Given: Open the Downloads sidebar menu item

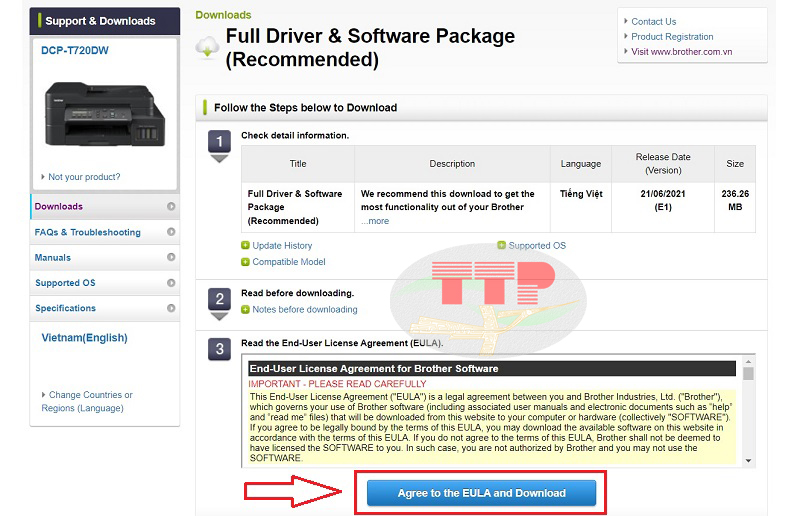Looking at the screenshot, I should coord(105,206).
